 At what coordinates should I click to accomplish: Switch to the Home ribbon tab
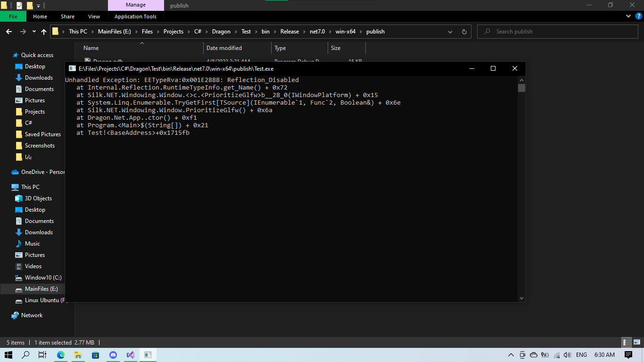pos(40,16)
